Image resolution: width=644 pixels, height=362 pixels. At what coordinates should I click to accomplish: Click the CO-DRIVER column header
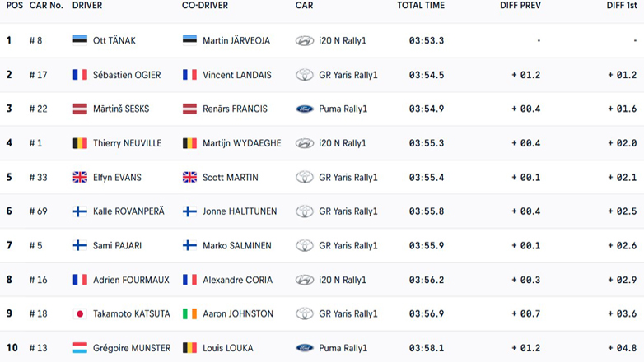(x=205, y=6)
